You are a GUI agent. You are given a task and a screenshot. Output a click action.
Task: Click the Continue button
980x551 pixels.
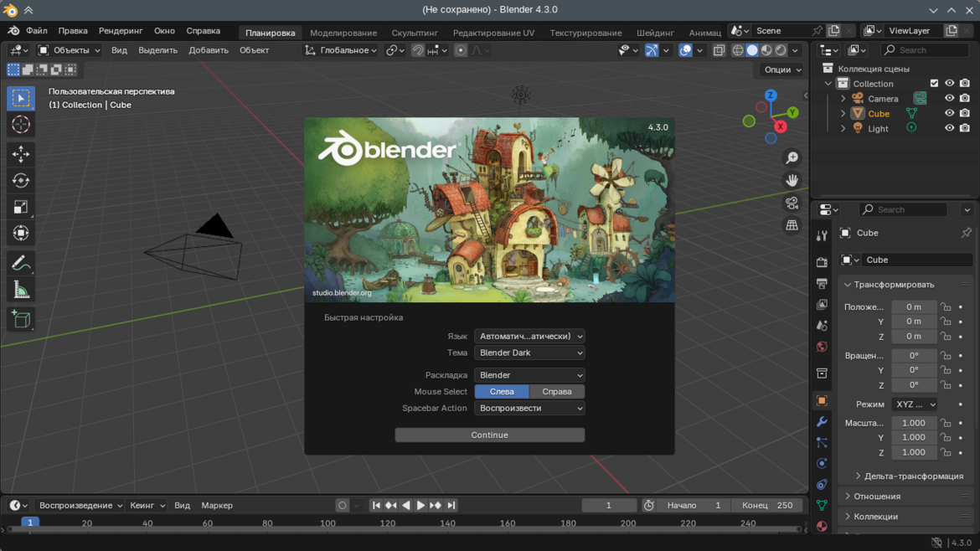[490, 435]
